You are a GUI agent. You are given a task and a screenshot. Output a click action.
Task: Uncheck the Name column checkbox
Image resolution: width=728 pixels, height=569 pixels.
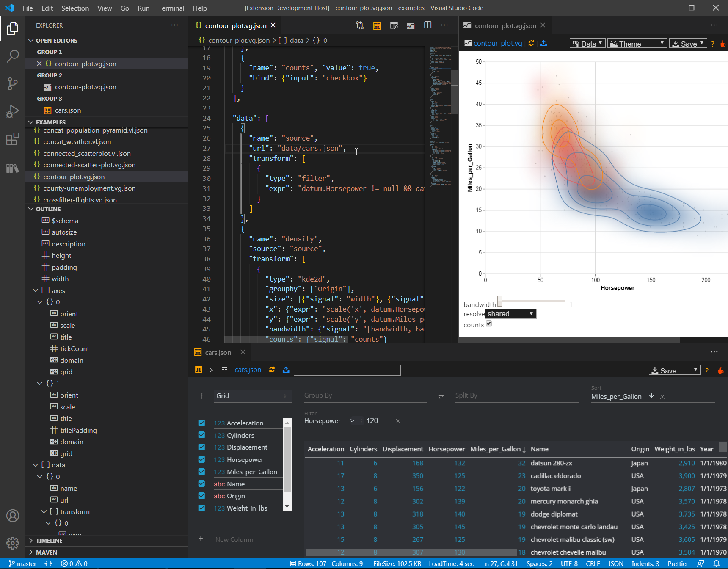click(x=201, y=483)
